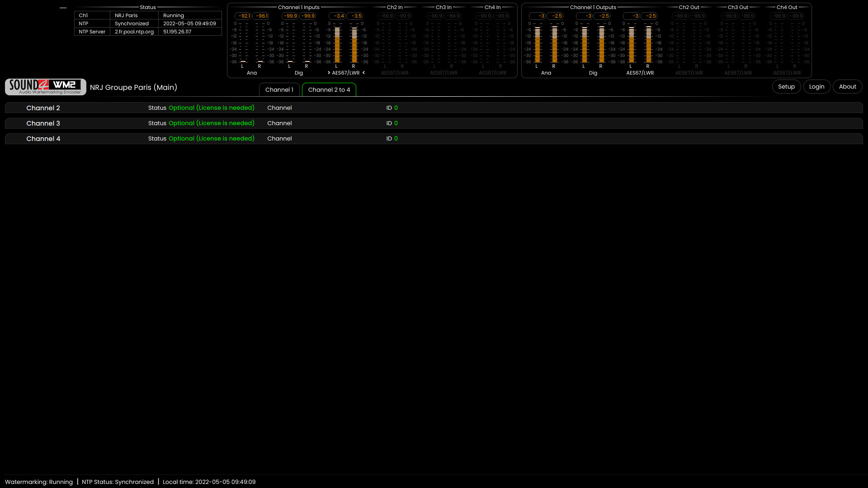This screenshot has height=488, width=868.
Task: Open the Setup page
Action: coord(786,87)
